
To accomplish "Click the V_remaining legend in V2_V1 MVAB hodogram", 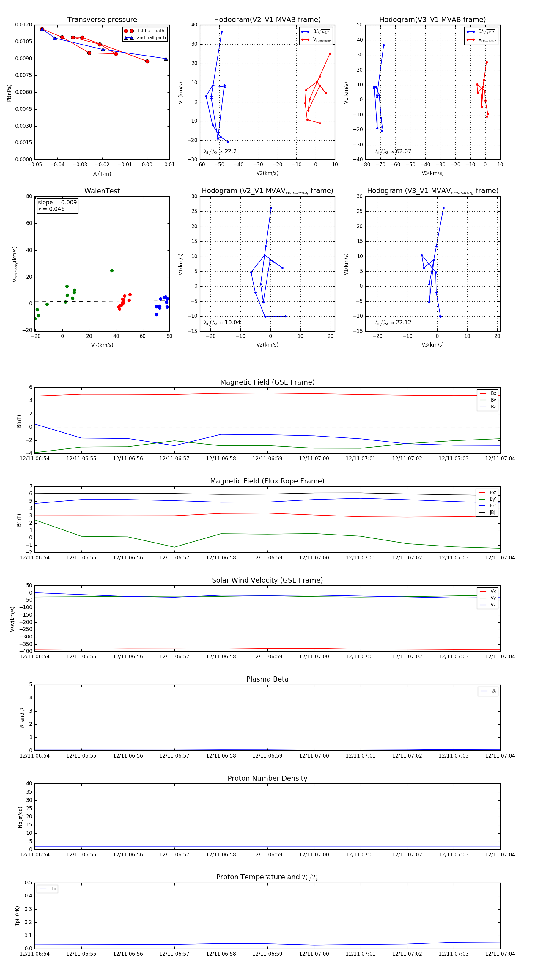I will click(x=316, y=39).
